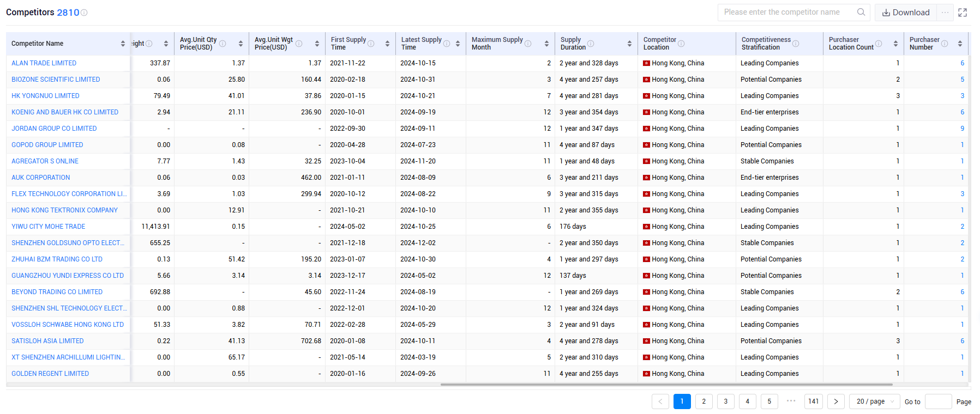This screenshot has width=980, height=414.
Task: Open page 4 of results
Action: point(748,401)
